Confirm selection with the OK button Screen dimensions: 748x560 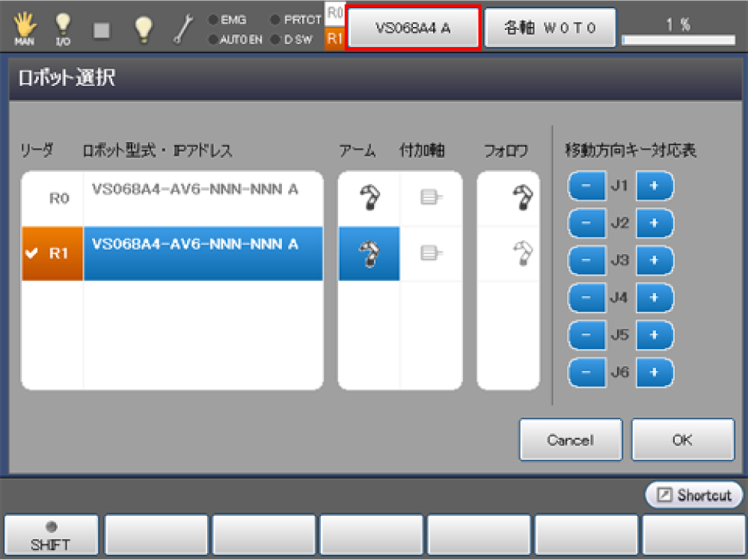pos(682,440)
